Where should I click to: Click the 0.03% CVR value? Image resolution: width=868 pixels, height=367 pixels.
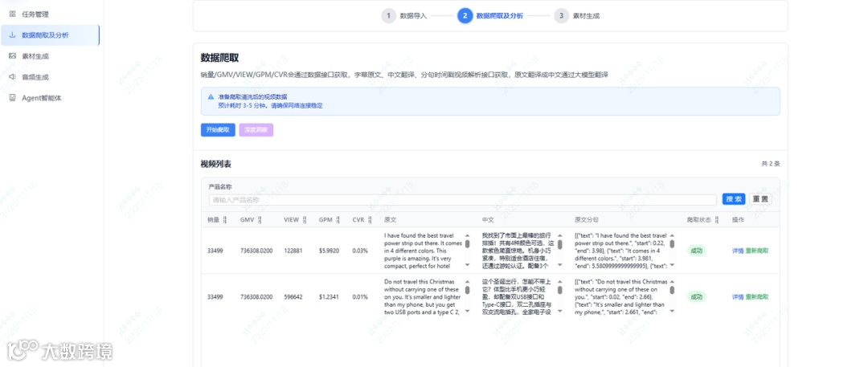tap(360, 251)
